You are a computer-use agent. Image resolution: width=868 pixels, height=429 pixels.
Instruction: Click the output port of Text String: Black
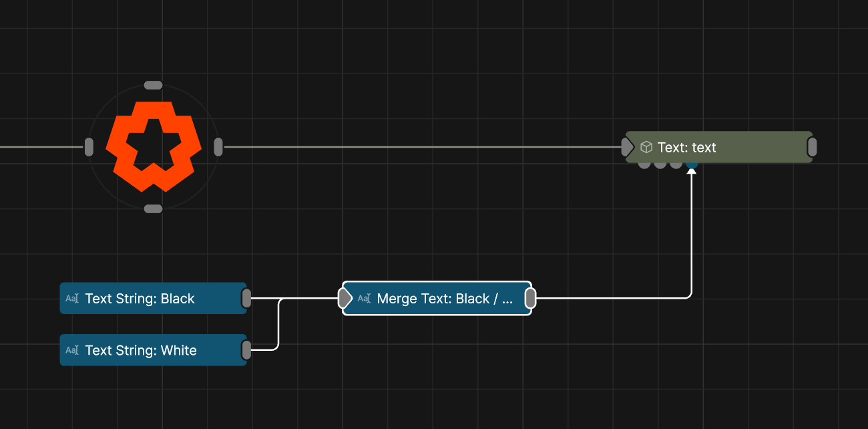pos(246,298)
